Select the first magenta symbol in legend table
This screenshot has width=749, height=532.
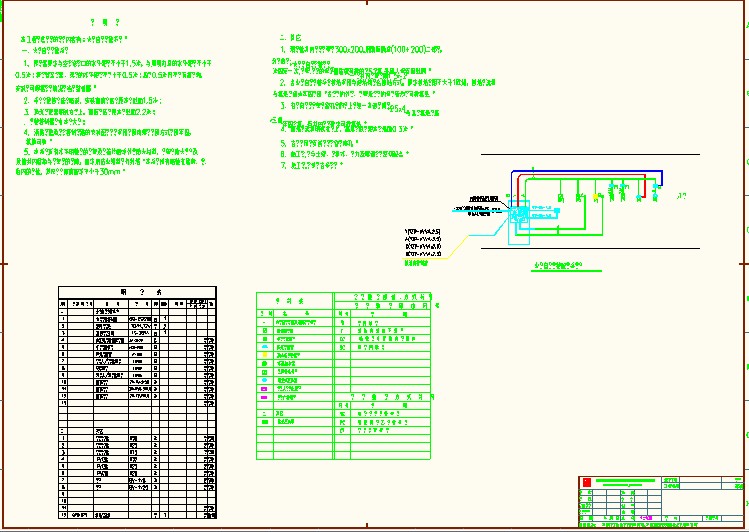(265, 389)
